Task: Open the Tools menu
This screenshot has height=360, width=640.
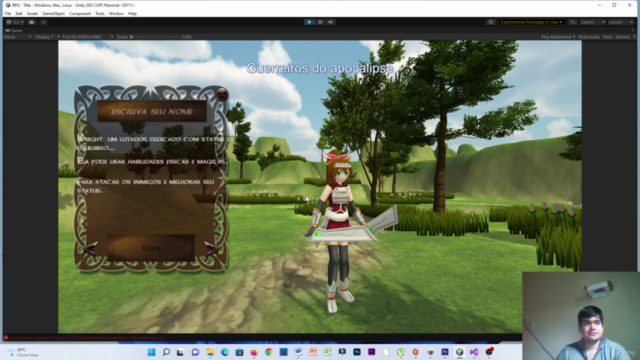Action: 100,13
